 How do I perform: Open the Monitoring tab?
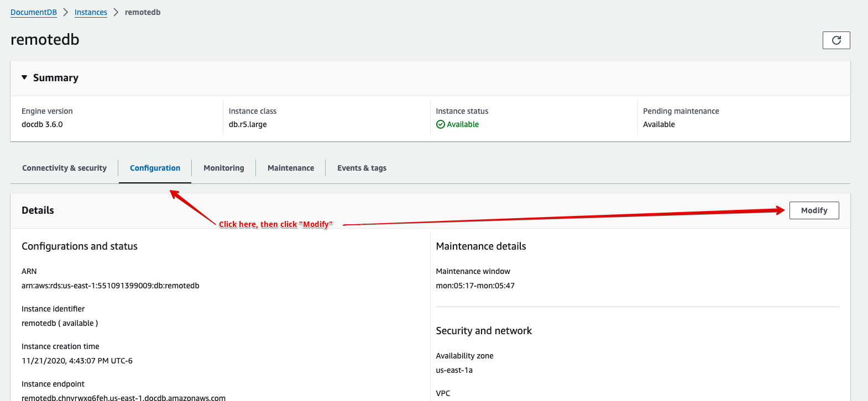coord(224,168)
